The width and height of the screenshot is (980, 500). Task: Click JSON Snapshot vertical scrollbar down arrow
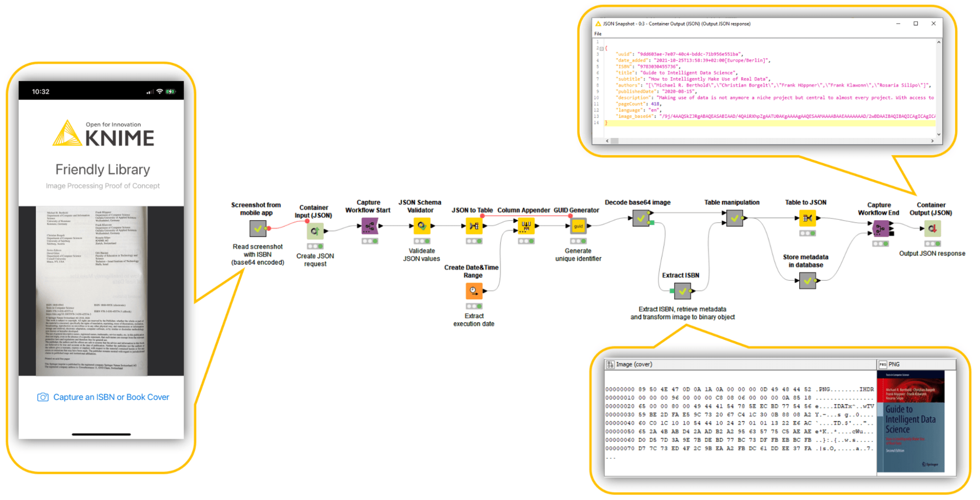coord(939,134)
